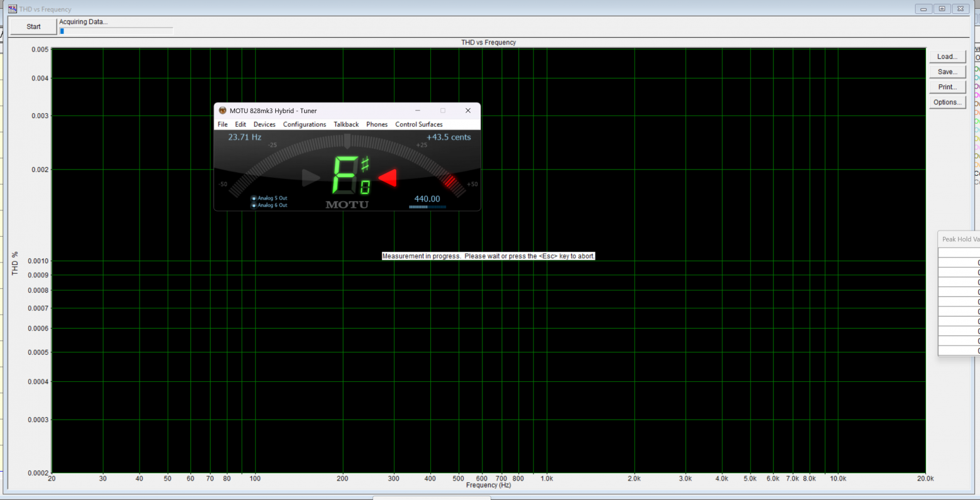Open the Configurations menu
The width and height of the screenshot is (980, 500).
tap(305, 124)
